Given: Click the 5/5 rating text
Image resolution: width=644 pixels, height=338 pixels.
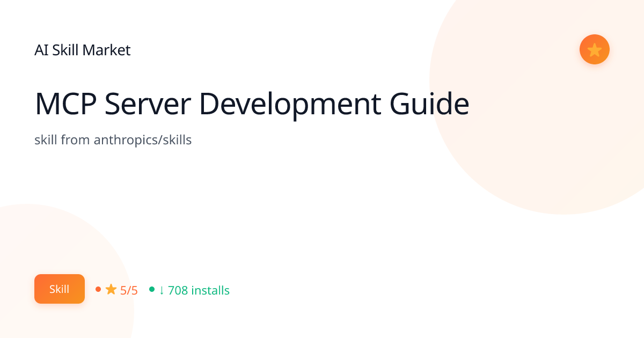Looking at the screenshot, I should coord(129,290).
